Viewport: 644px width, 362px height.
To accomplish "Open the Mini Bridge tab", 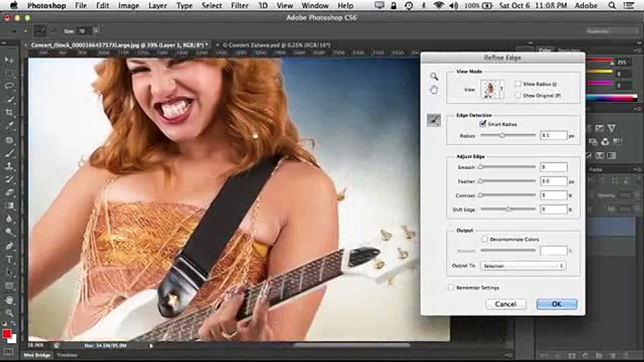I will click(37, 355).
